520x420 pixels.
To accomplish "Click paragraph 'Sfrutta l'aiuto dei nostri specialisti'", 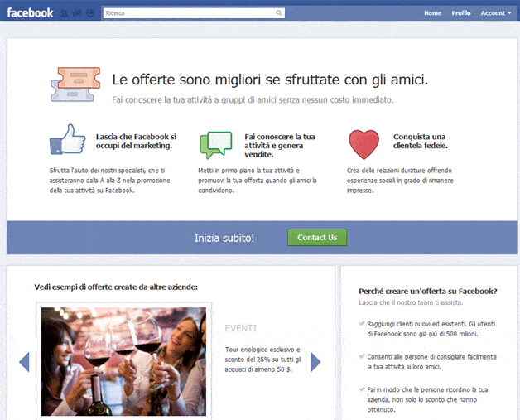I will pos(110,181).
